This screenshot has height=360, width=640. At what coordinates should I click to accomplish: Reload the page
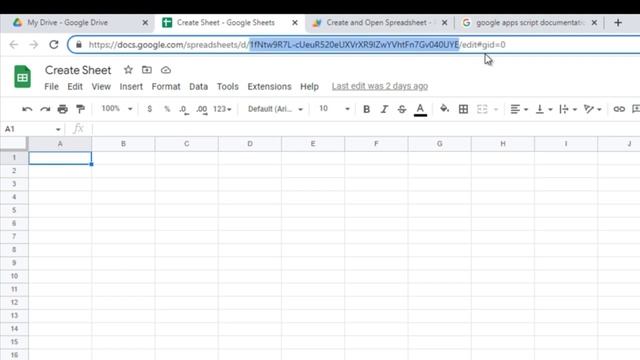tap(53, 44)
